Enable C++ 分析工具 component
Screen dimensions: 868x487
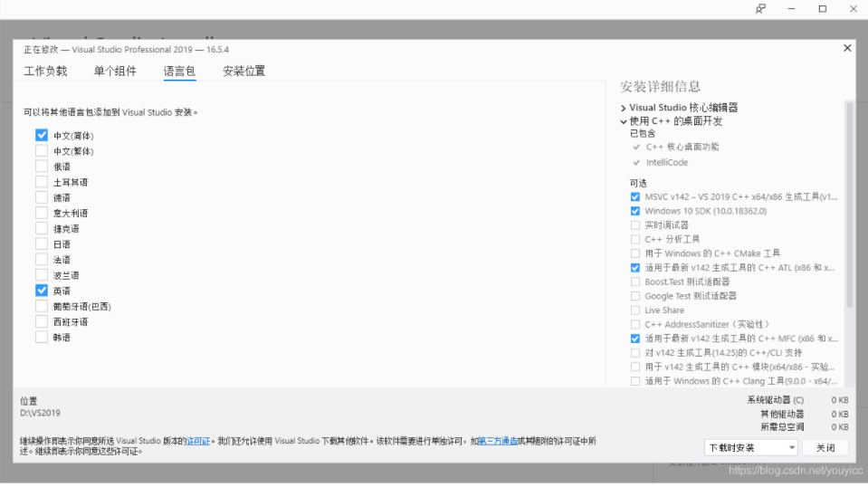click(635, 239)
